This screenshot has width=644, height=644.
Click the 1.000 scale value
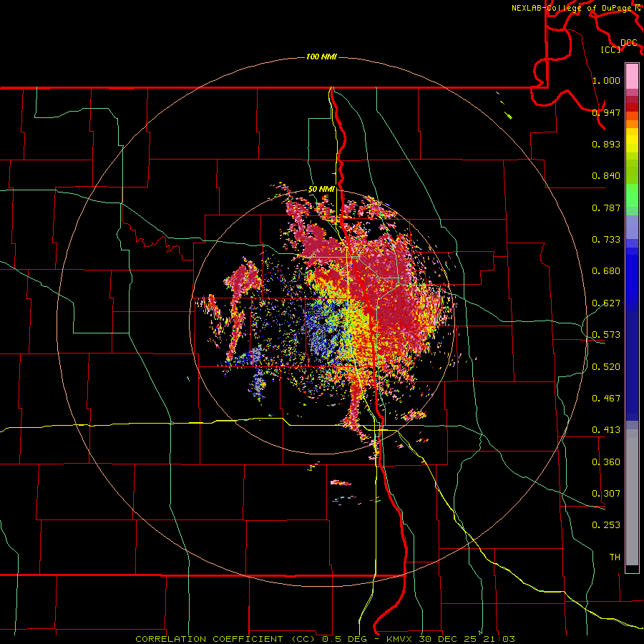click(x=606, y=80)
